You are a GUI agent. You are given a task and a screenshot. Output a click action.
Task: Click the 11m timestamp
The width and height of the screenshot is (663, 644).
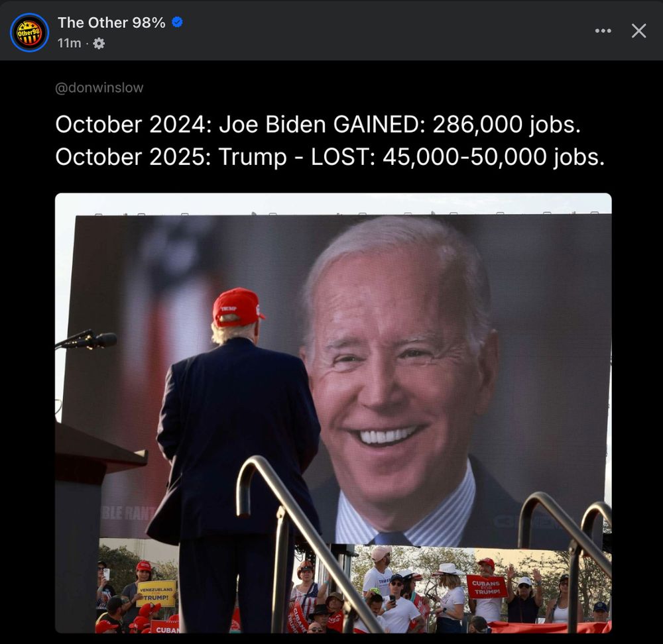pyautogui.click(x=69, y=43)
